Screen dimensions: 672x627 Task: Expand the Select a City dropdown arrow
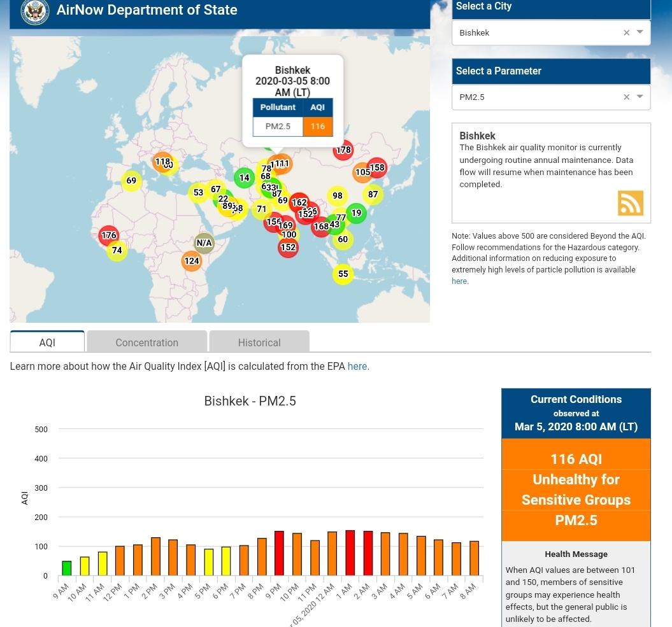pyautogui.click(x=640, y=32)
